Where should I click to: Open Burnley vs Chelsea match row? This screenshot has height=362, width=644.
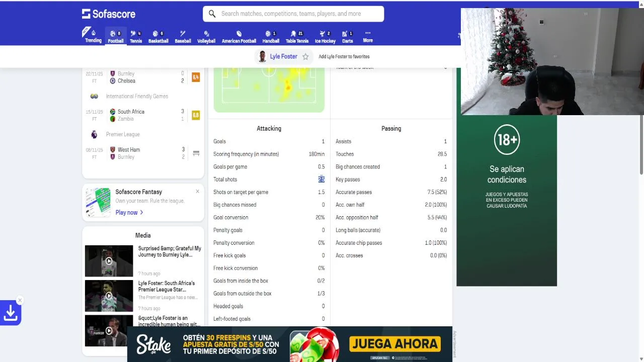tap(143, 77)
